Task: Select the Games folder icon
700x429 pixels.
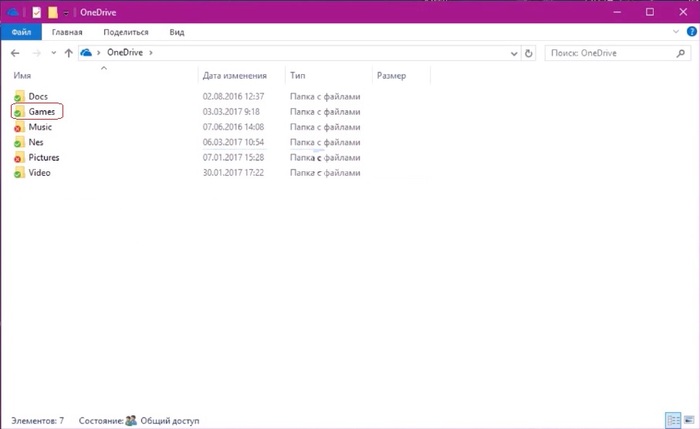Action: (18, 112)
